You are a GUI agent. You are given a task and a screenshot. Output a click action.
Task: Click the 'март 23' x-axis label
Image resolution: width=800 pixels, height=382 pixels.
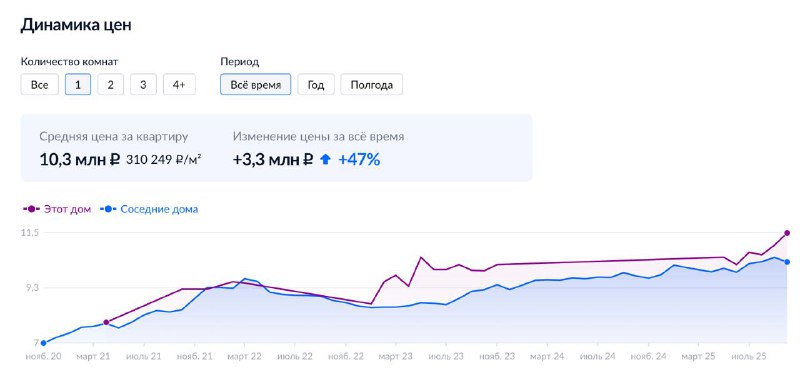point(395,356)
